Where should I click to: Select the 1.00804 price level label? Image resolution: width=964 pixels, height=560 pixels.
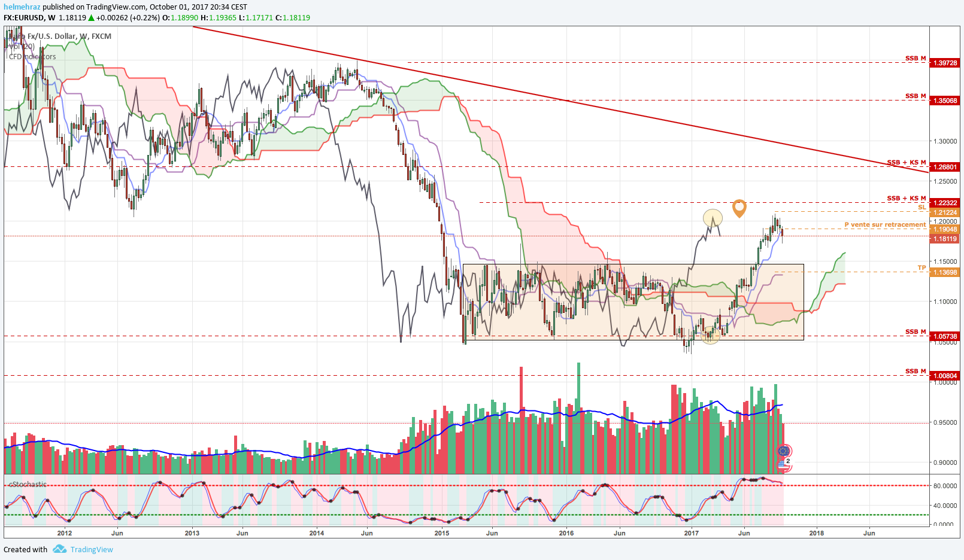(x=945, y=376)
